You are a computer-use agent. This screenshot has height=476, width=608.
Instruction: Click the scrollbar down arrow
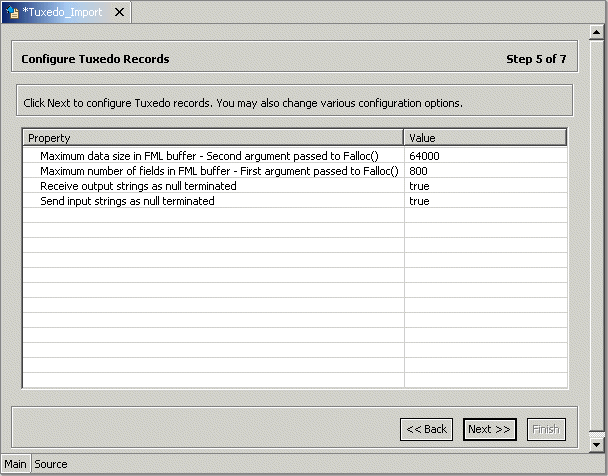(x=596, y=445)
